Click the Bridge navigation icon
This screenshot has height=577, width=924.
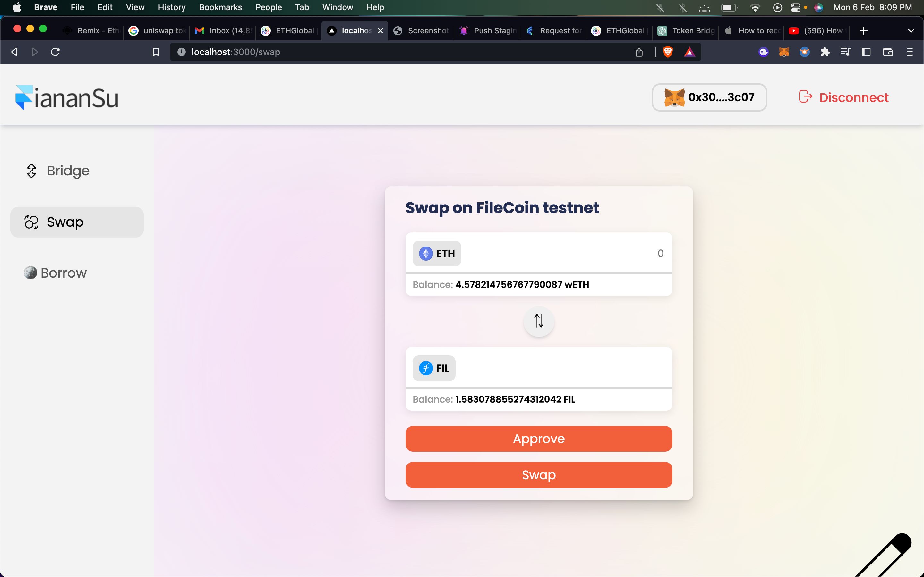coord(30,171)
